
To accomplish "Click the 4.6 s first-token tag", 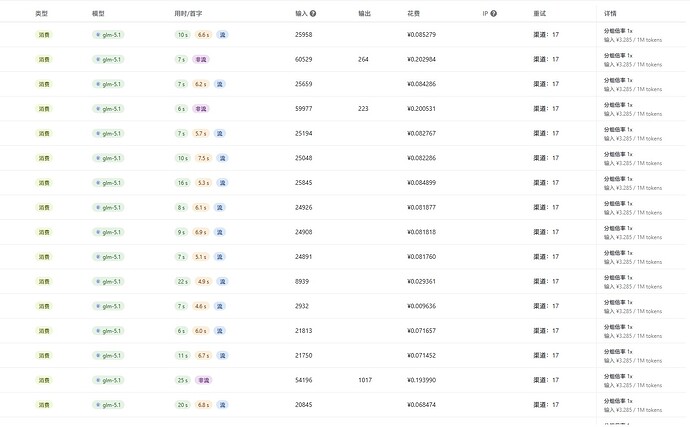I will pos(201,306).
